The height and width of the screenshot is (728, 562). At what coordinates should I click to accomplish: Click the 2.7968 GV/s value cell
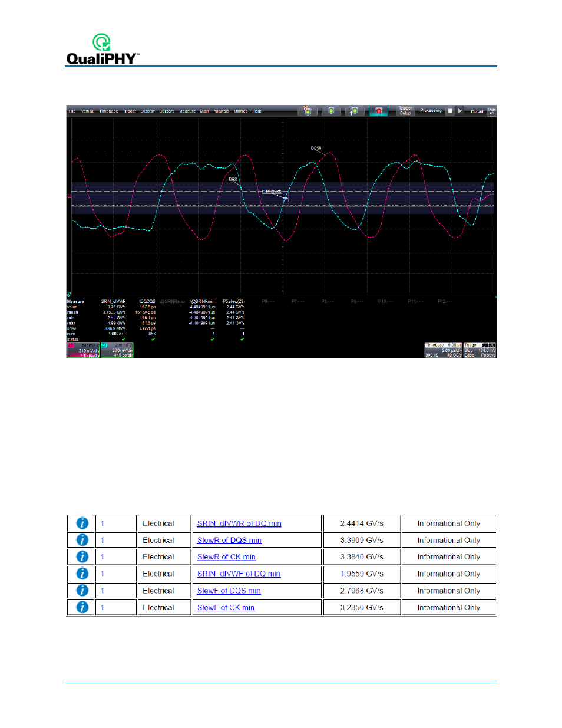[x=362, y=591]
